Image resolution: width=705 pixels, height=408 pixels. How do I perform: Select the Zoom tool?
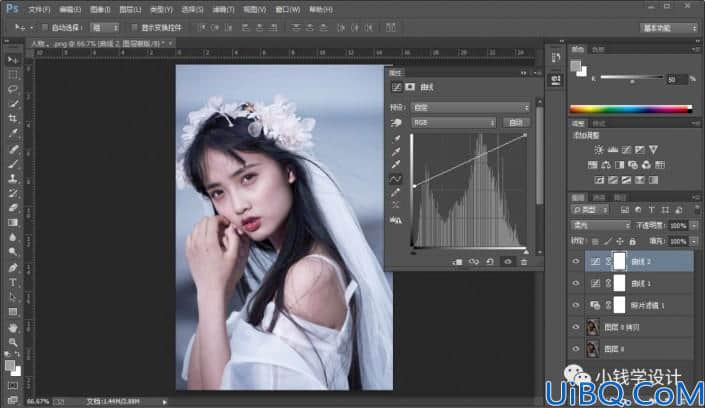pos(13,342)
